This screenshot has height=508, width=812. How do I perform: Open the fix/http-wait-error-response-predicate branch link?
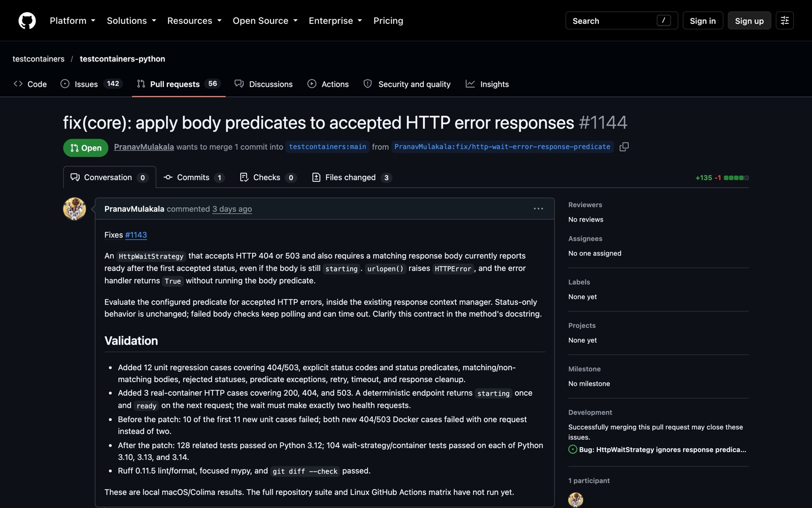[502, 147]
